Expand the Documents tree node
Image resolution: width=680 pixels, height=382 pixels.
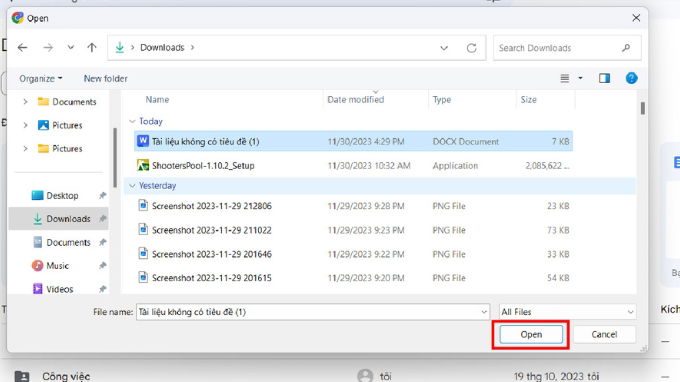coord(25,102)
